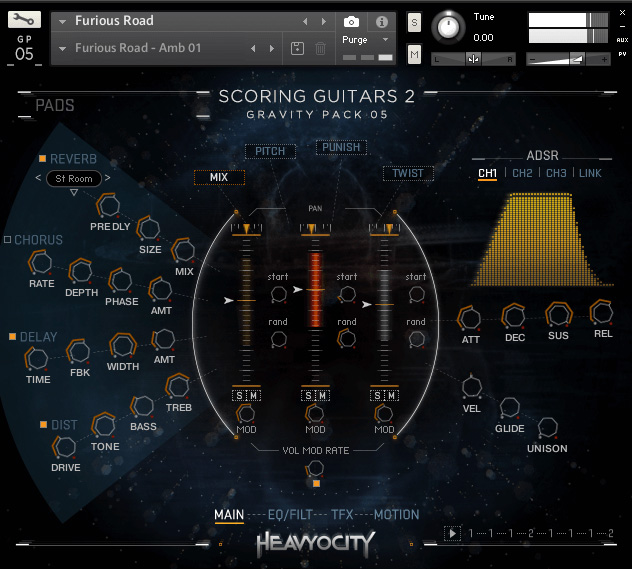Switch to the MOTION page

[397, 515]
